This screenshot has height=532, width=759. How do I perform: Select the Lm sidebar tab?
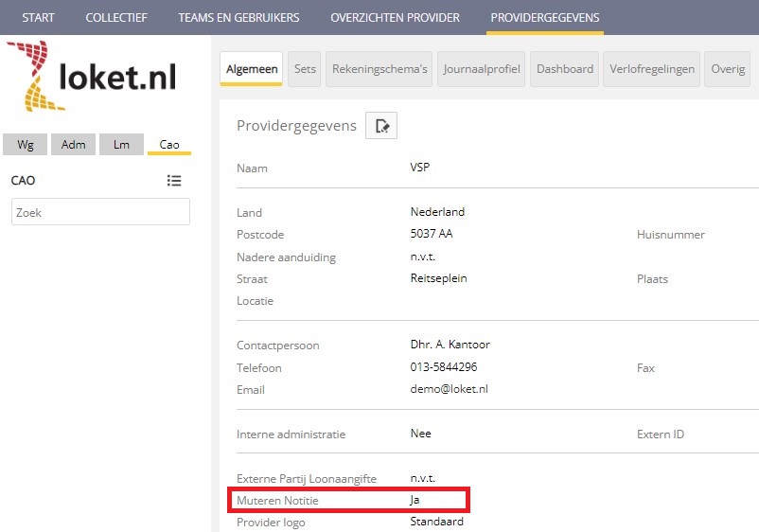[121, 144]
